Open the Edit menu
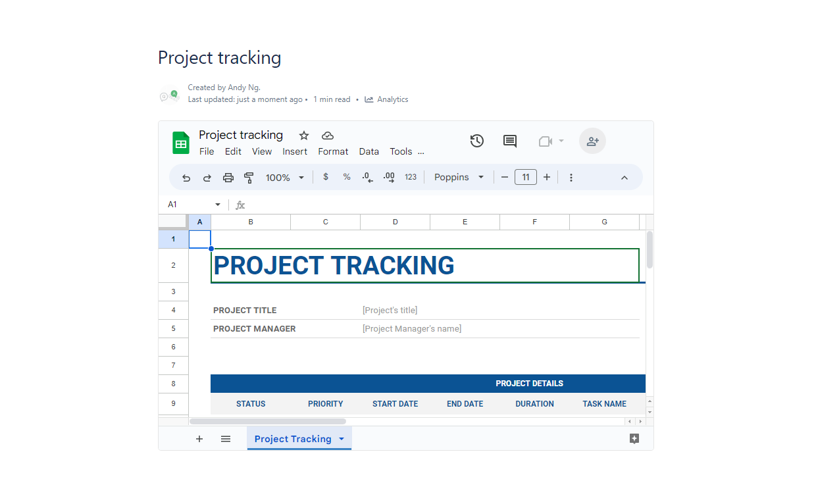The width and height of the screenshot is (816, 504). 233,151
